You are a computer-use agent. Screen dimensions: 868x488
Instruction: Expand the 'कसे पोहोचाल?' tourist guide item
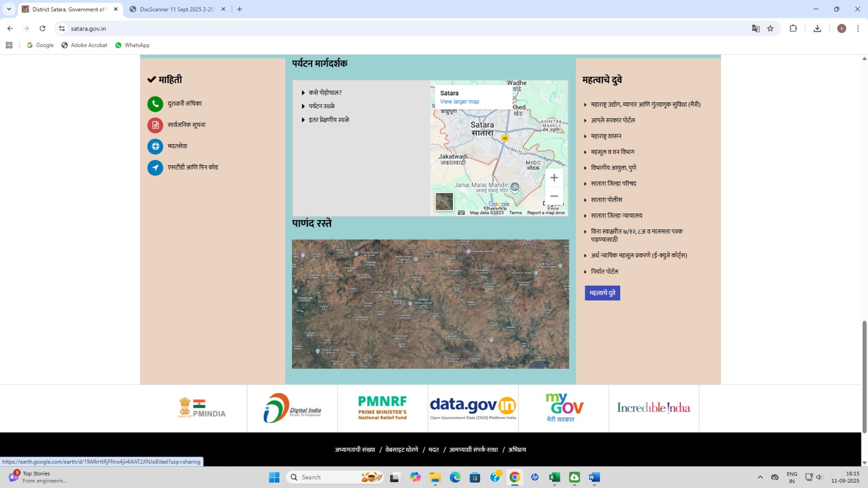[x=325, y=93]
